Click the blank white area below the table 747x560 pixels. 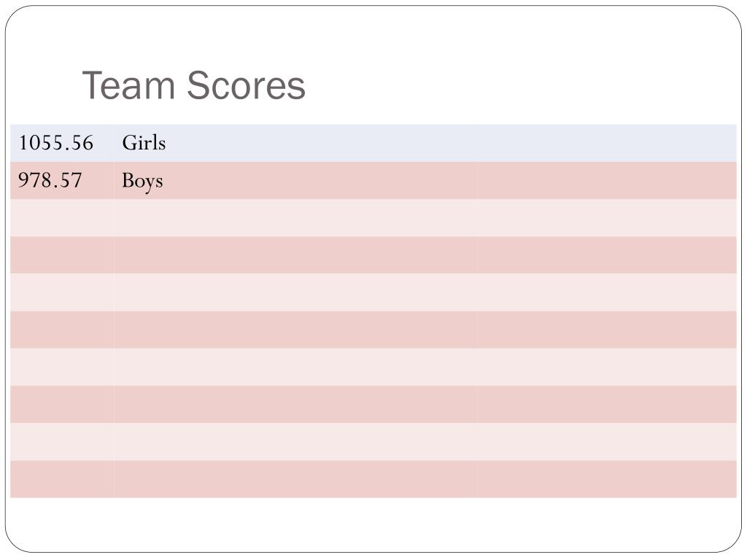pos(373,524)
